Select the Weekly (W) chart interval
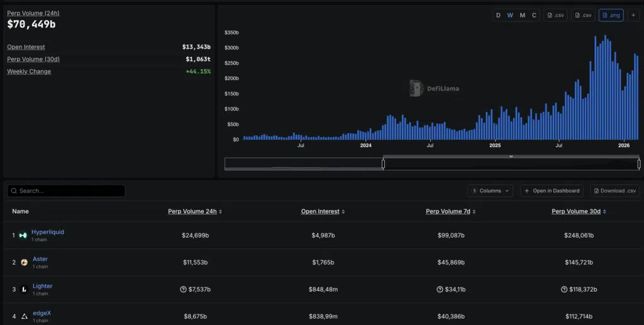644x325 pixels. (510, 15)
